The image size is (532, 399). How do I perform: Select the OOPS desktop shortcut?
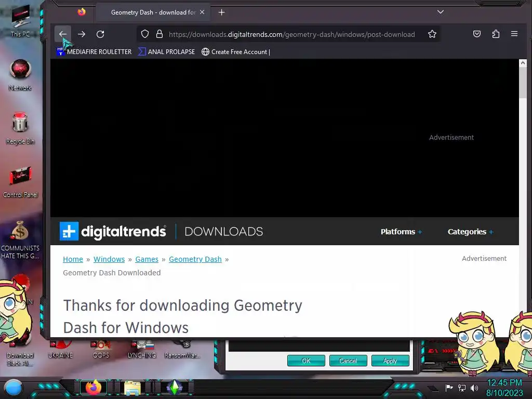[101, 349]
